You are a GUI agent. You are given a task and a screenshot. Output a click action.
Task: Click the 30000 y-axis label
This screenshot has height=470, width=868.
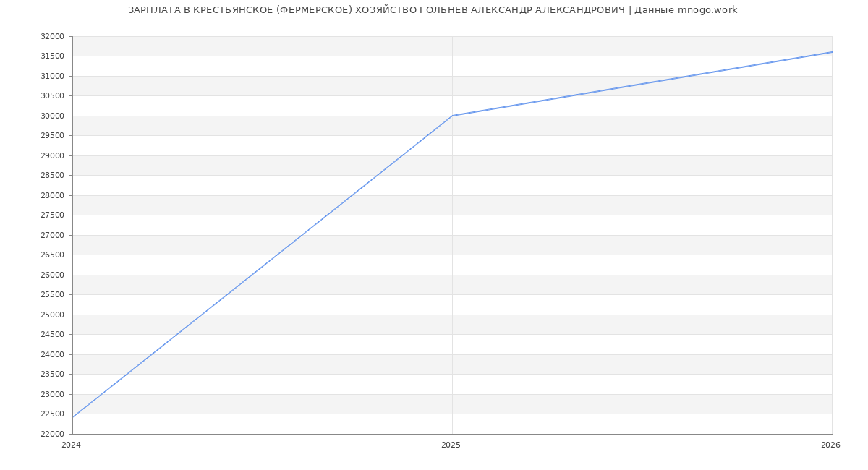[x=52, y=116]
